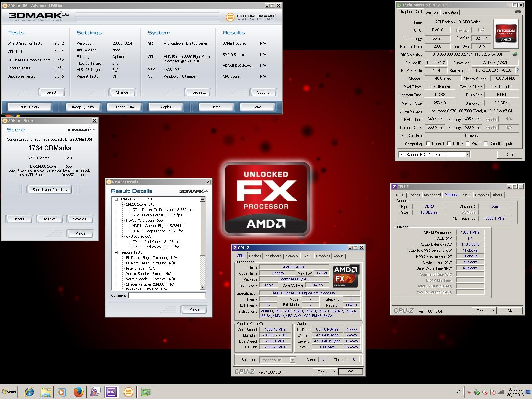
Task: Click the green shield security tray icon
Action: click(x=477, y=392)
